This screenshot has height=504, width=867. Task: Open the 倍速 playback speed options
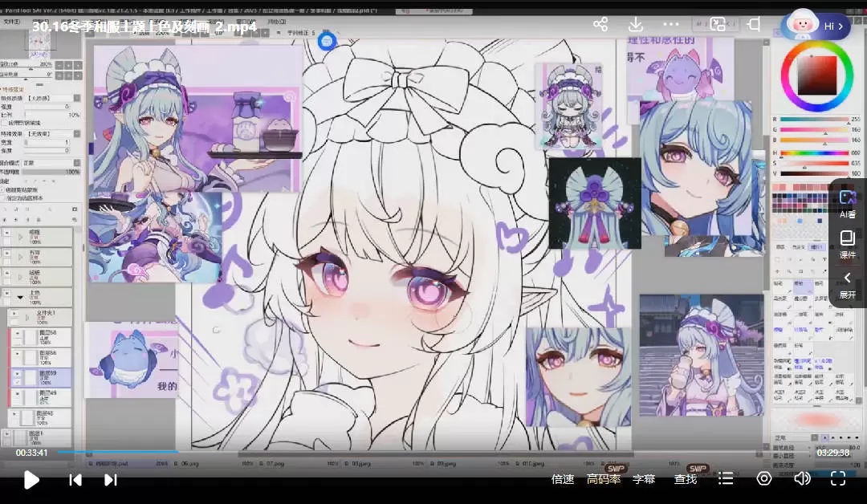point(563,479)
